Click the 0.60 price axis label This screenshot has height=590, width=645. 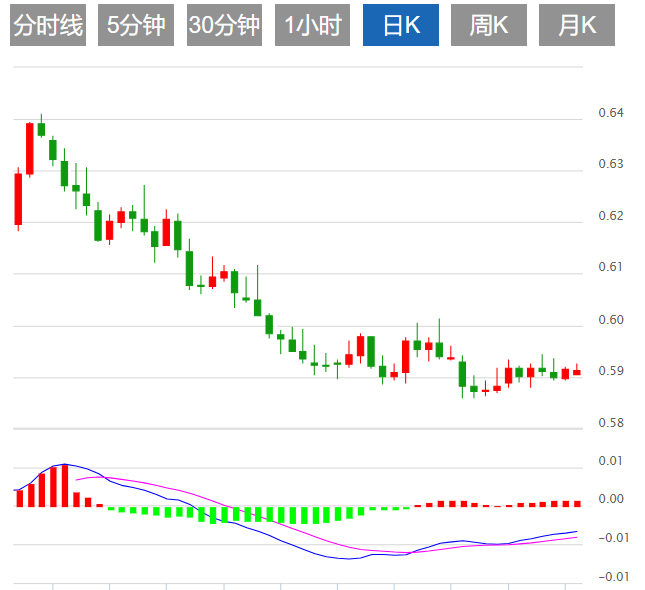coord(611,319)
